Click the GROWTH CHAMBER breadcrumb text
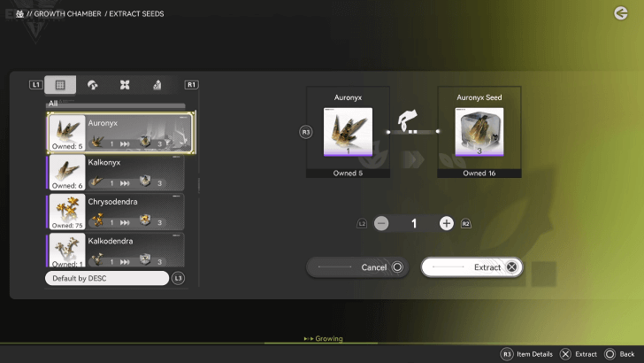This screenshot has height=363, width=644. tap(67, 14)
